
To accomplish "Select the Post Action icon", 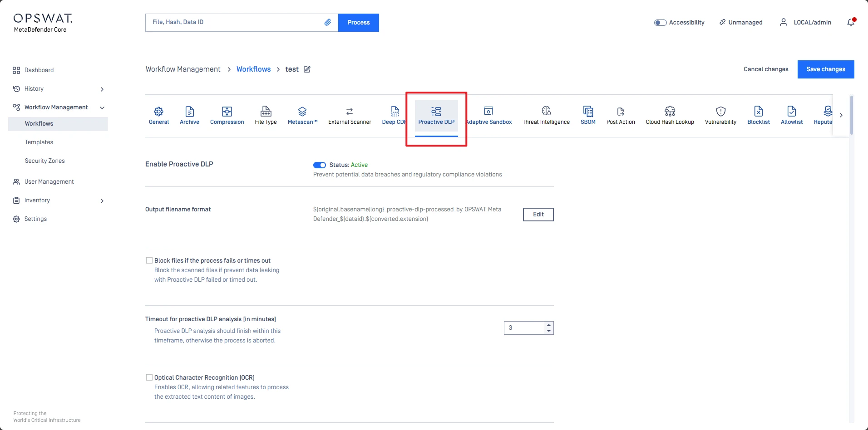I will 621,111.
